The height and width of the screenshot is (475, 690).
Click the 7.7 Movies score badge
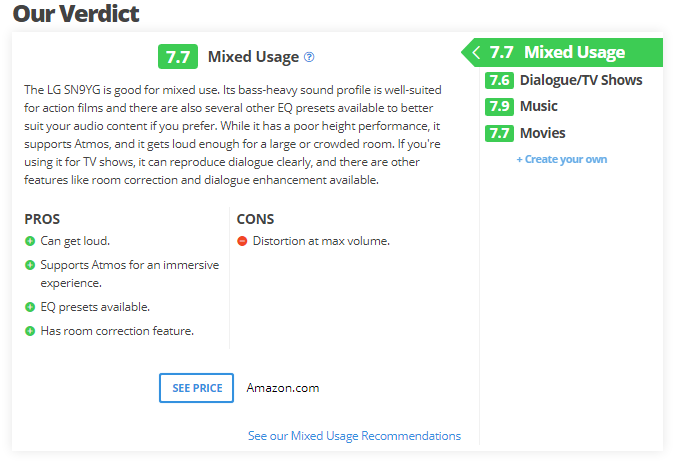pyautogui.click(x=499, y=133)
